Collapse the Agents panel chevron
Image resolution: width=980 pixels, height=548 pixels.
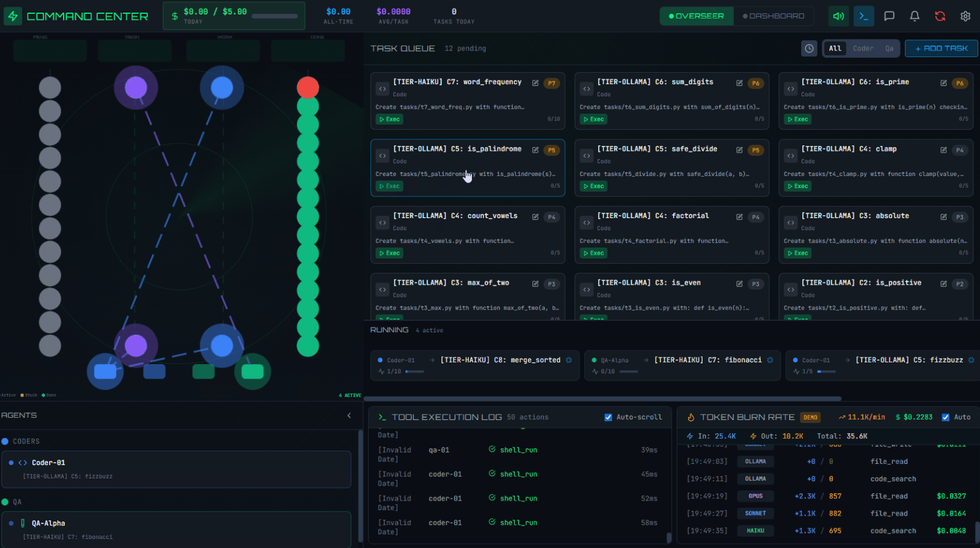click(x=349, y=415)
